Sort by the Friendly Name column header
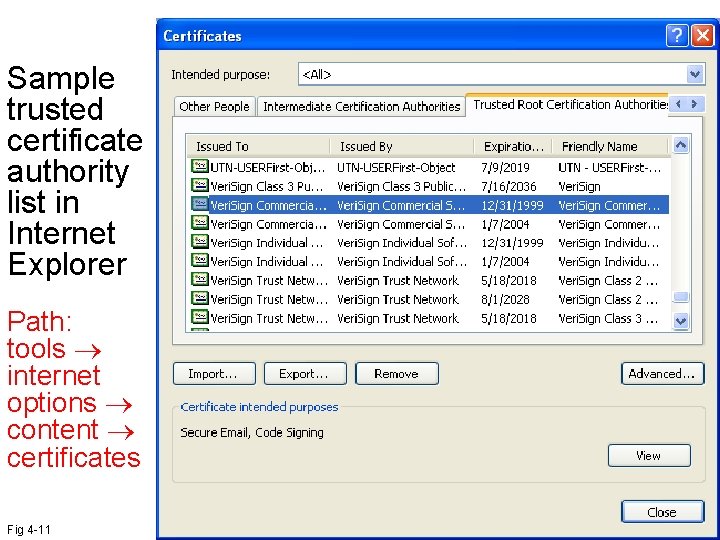The image size is (720, 540). pos(610,146)
